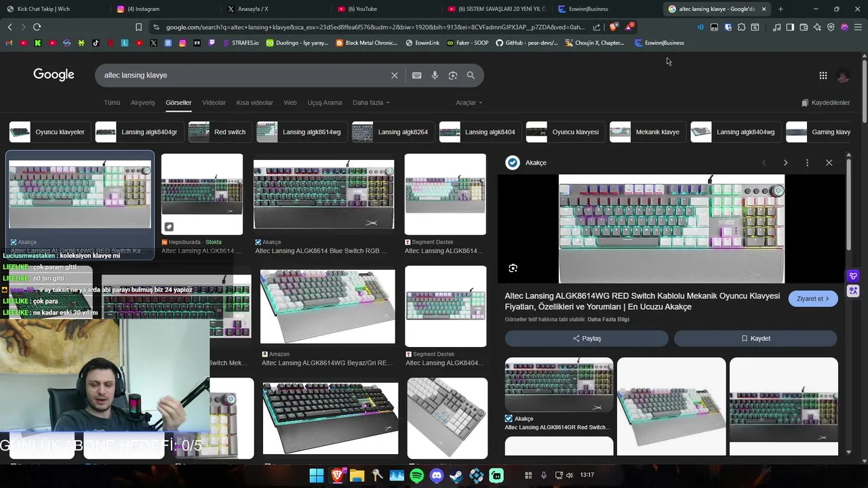The height and width of the screenshot is (488, 868).
Task: Go back in browser history
Action: point(9,27)
